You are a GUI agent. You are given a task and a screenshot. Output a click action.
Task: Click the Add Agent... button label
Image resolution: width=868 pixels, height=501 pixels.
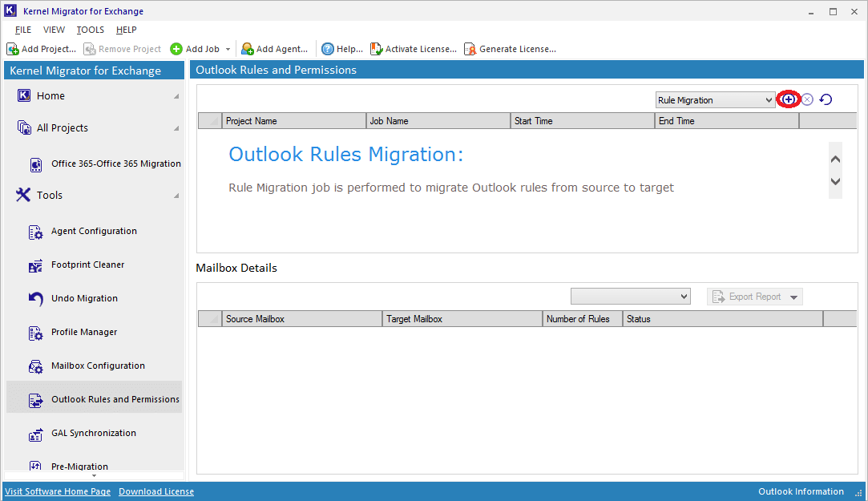tap(282, 49)
